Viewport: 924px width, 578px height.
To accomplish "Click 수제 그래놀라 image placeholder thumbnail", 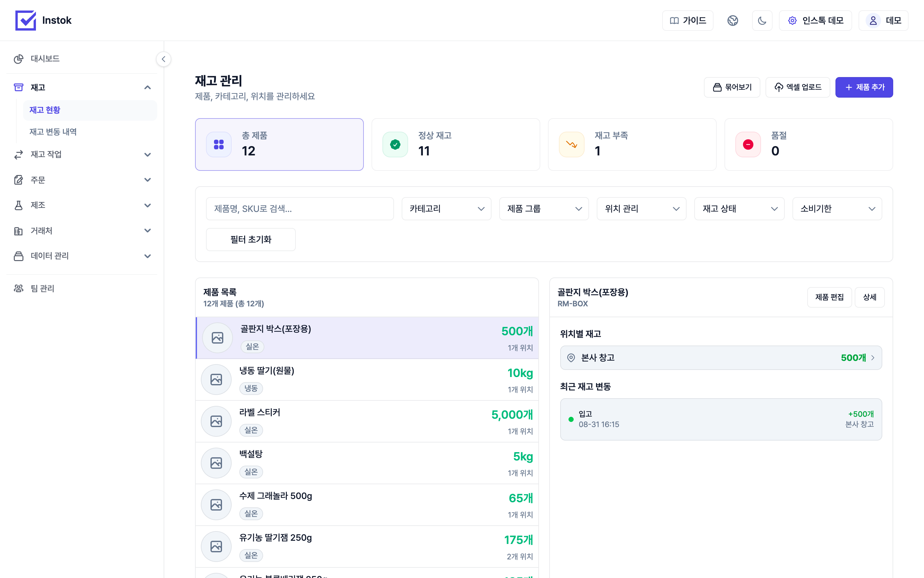I will click(x=216, y=504).
